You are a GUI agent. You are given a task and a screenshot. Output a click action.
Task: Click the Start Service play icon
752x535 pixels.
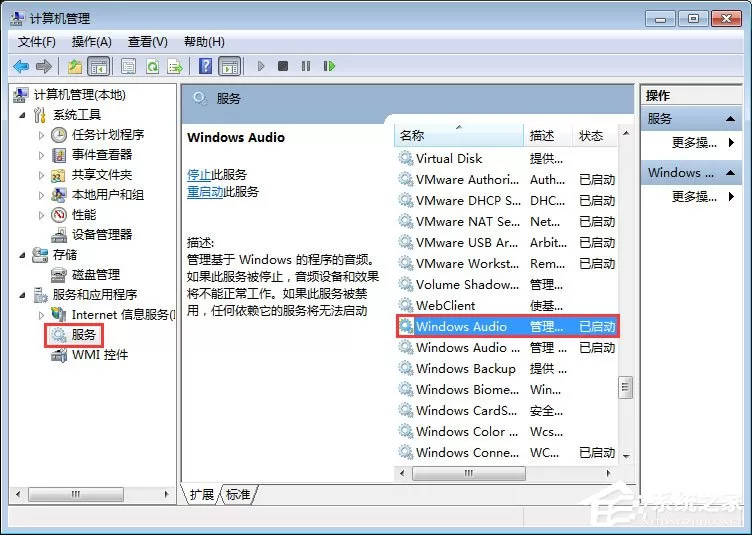261,66
